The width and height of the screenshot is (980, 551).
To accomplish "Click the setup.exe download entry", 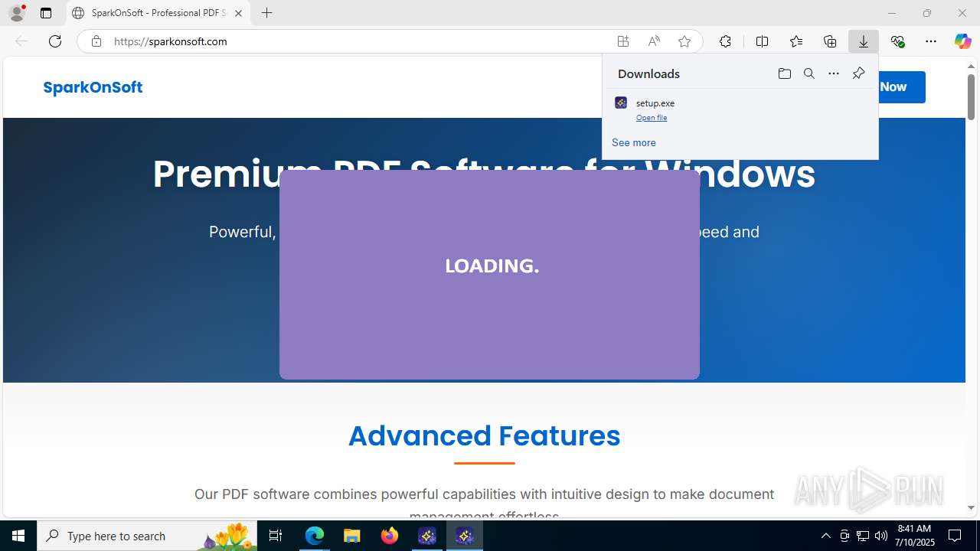I will [x=740, y=109].
